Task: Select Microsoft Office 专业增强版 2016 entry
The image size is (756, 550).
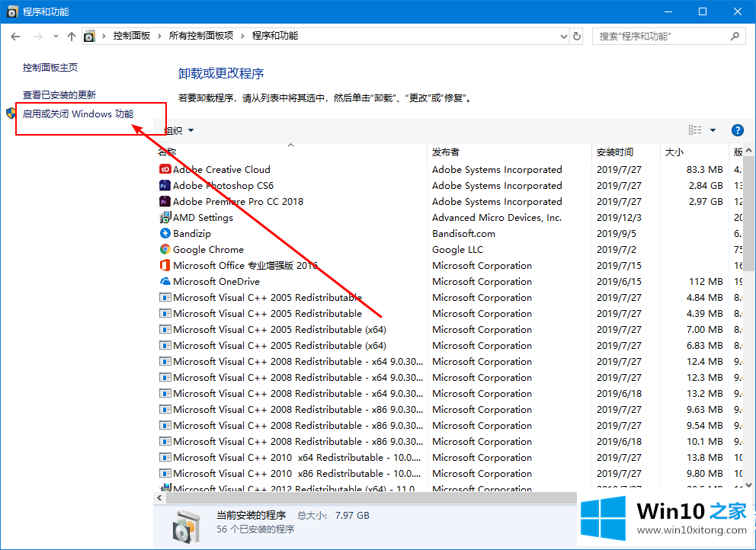Action: [245, 265]
